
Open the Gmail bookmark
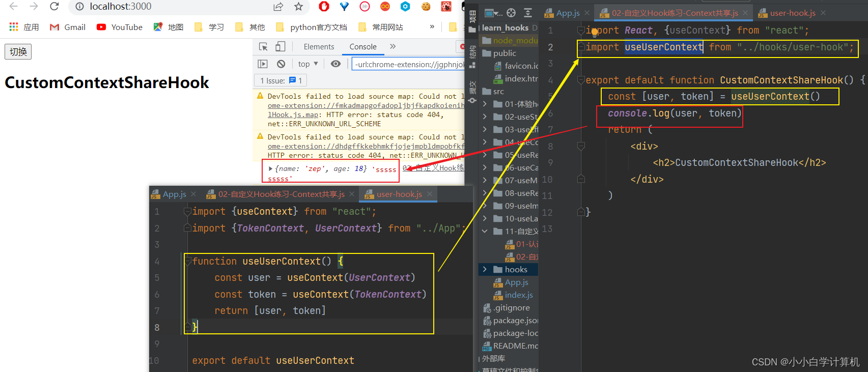tap(67, 27)
